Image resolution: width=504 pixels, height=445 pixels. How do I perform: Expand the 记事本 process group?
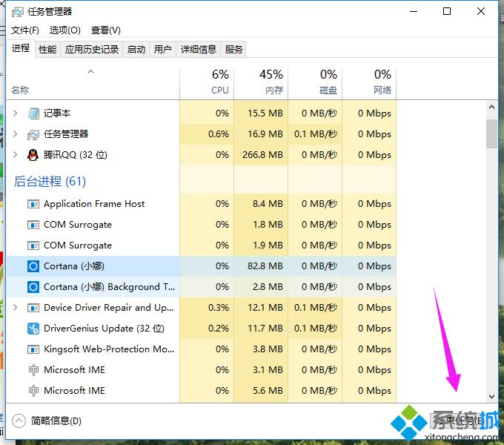[x=15, y=113]
